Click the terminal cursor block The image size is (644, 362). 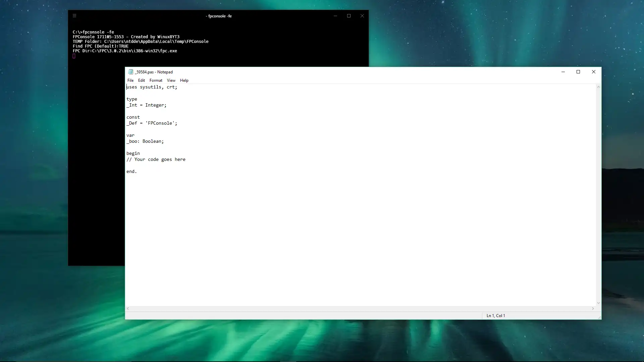point(74,56)
